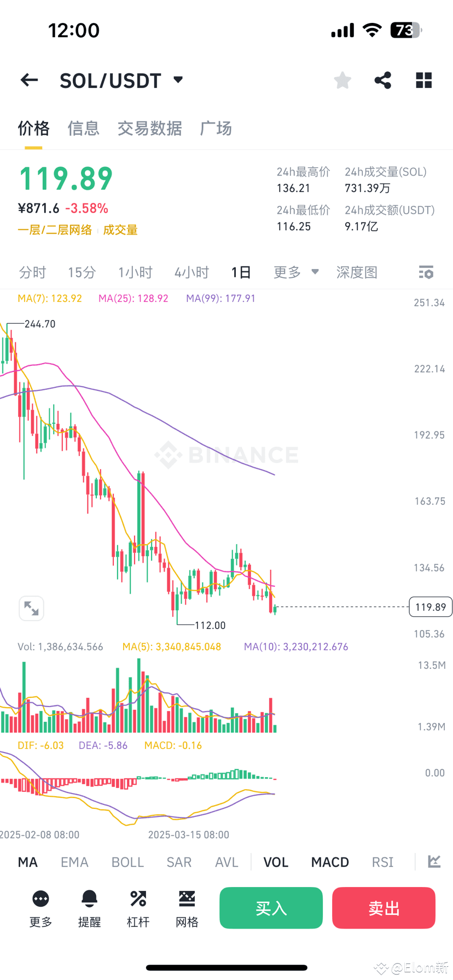The width and height of the screenshot is (453, 980).
Task: Switch to the 交易数据 tab
Action: [150, 128]
